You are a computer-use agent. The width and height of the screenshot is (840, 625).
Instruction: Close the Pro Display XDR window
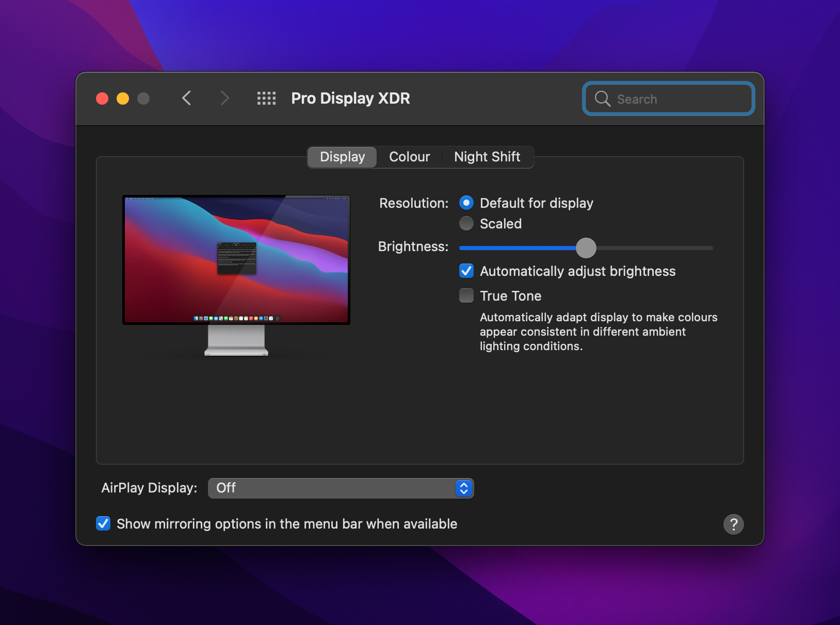(x=102, y=98)
